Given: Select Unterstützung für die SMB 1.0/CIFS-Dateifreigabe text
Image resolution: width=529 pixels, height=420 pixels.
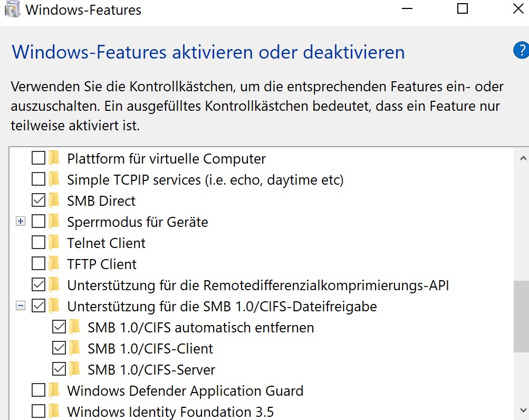Looking at the screenshot, I should (222, 307).
